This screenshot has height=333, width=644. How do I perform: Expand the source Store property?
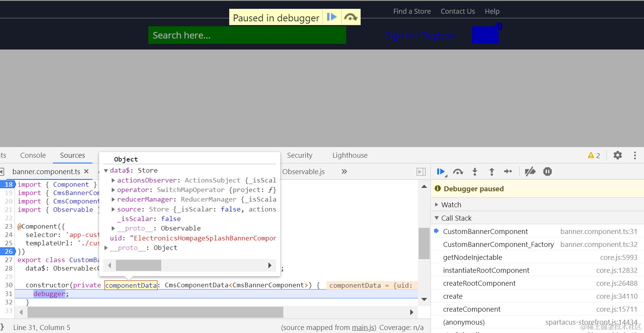pos(113,209)
